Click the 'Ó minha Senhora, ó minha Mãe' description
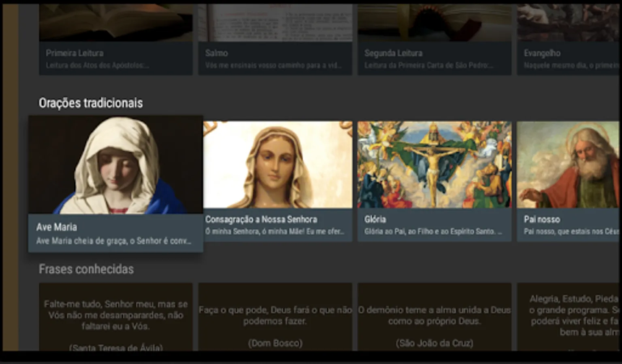Viewport: 622px width, 364px height. point(275,231)
